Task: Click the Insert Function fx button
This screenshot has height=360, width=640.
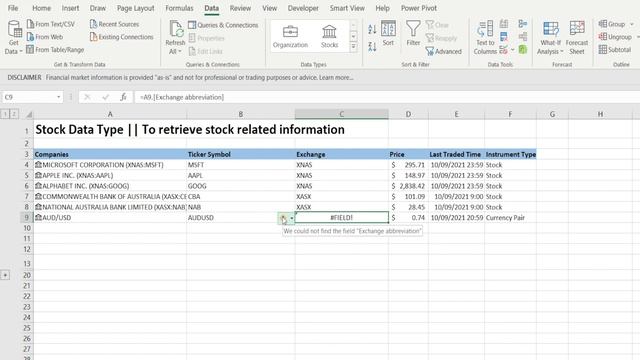Action: click(123, 97)
